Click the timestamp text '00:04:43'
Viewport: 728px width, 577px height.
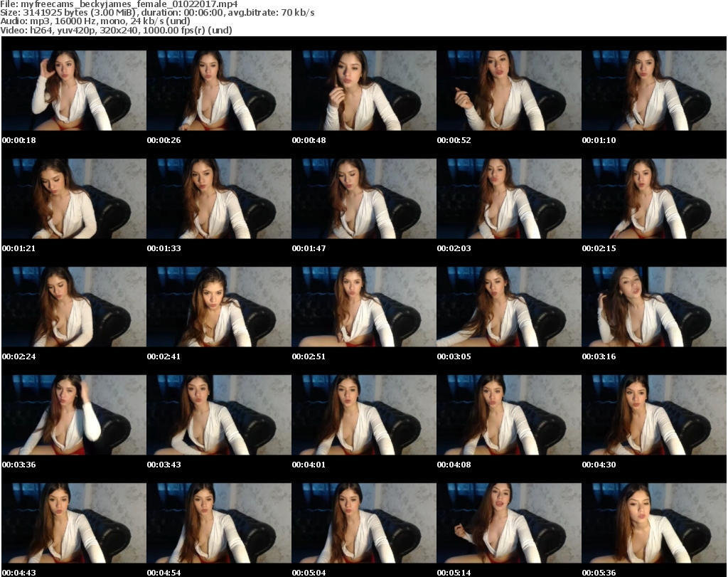coord(19,573)
